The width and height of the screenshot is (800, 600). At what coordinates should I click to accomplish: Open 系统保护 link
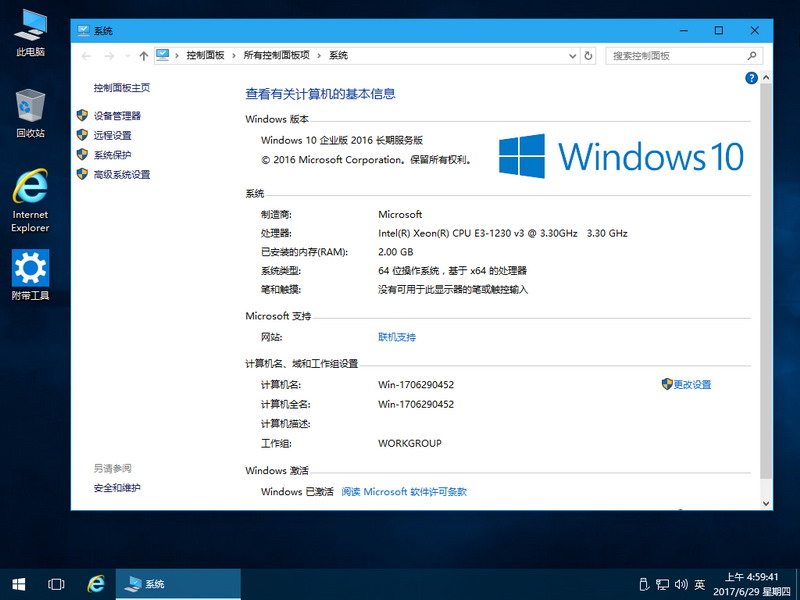click(x=112, y=155)
